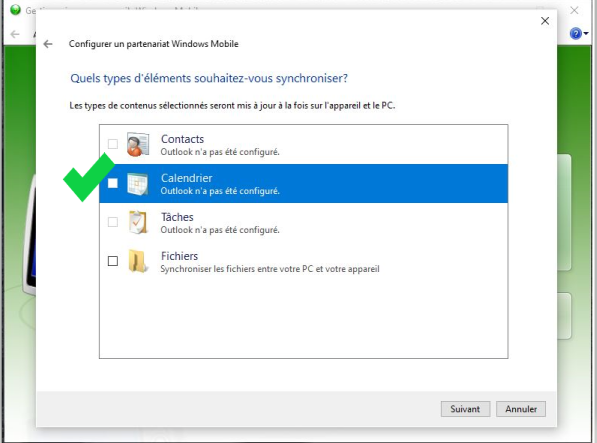Click the Tâches clipboard icon
The width and height of the screenshot is (597, 443).
pos(137,222)
